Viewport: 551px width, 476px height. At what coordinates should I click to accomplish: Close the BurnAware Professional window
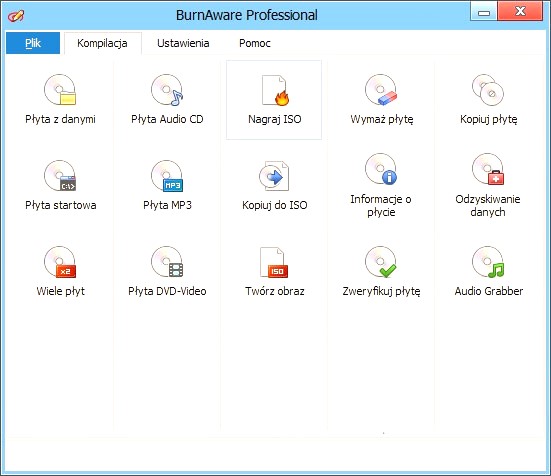[x=520, y=12]
